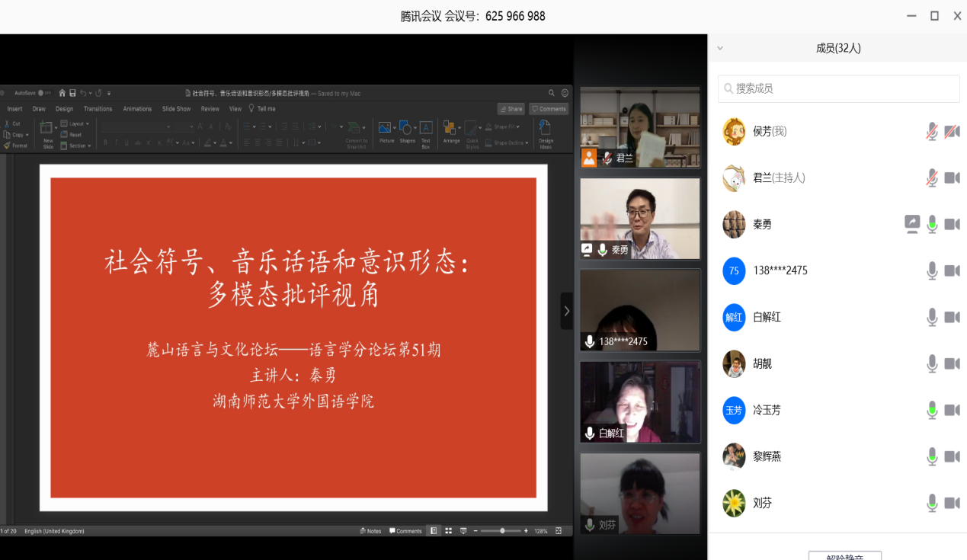This screenshot has height=560, width=967.
Task: Switch to slide sorter view icon
Action: pos(448,531)
